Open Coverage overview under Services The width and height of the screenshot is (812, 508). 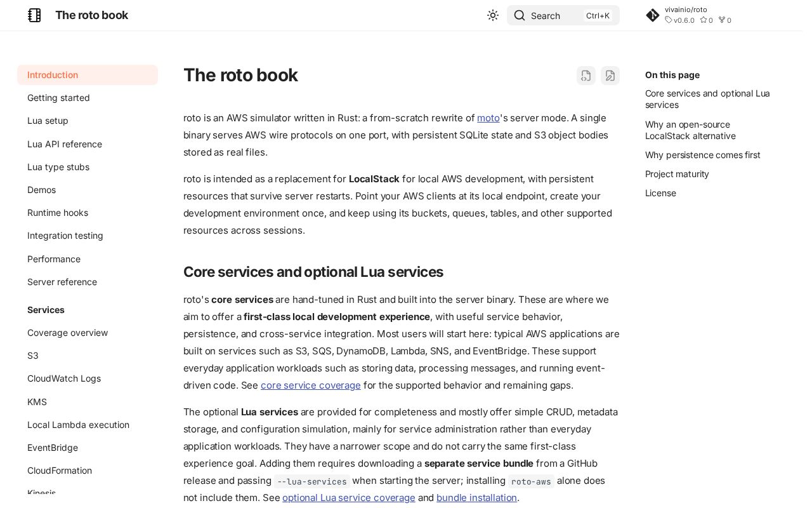(x=68, y=333)
